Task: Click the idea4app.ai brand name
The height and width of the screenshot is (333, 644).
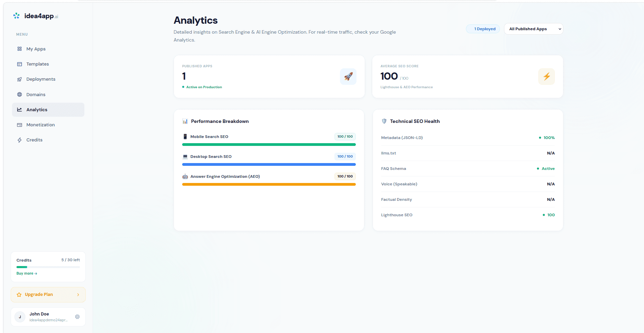Action: (41, 16)
